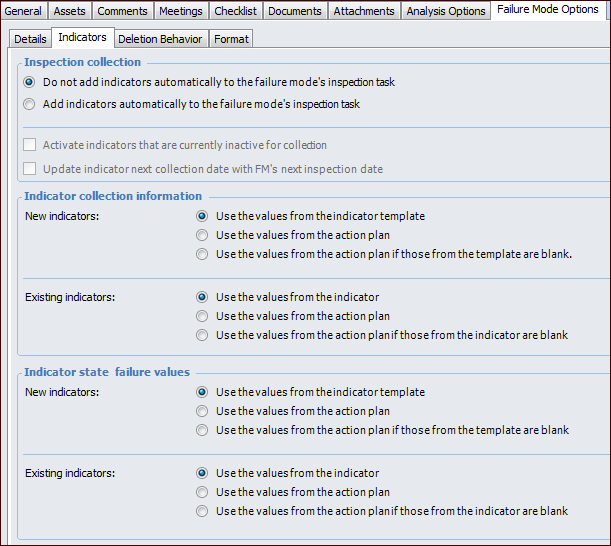Choose action plan values for new indicator failure values
The height and width of the screenshot is (546, 611).
pos(203,411)
